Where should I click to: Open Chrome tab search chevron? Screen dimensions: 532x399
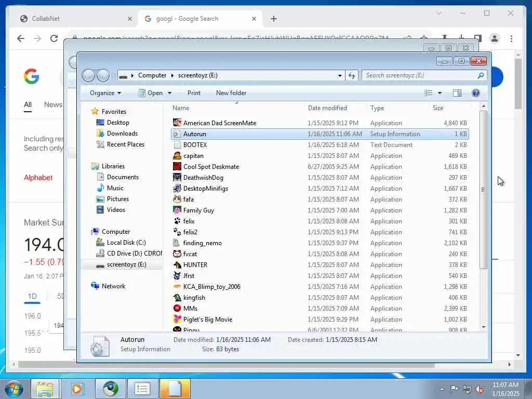[439, 13]
